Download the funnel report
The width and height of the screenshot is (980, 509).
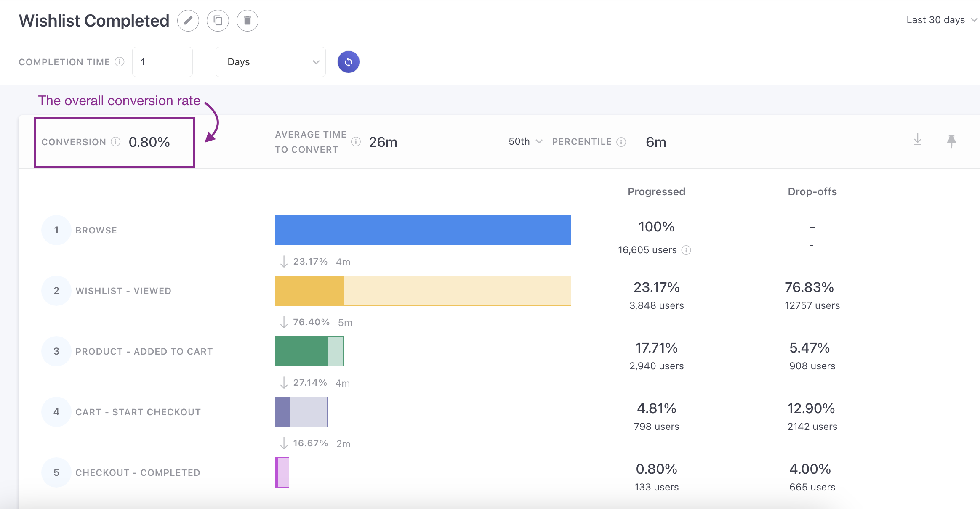(918, 140)
